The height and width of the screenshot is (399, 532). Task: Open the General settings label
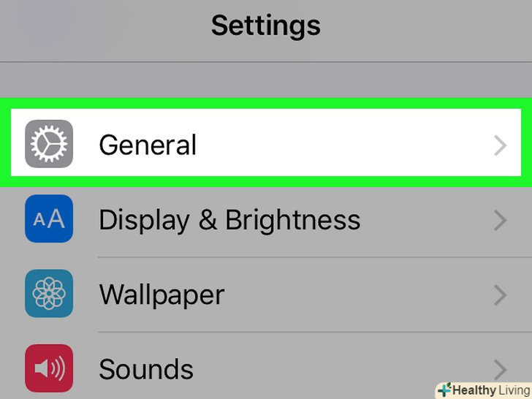(x=148, y=145)
